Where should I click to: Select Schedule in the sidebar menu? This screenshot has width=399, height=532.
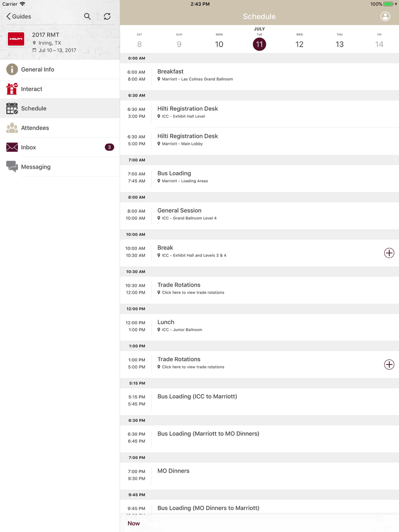pos(60,108)
